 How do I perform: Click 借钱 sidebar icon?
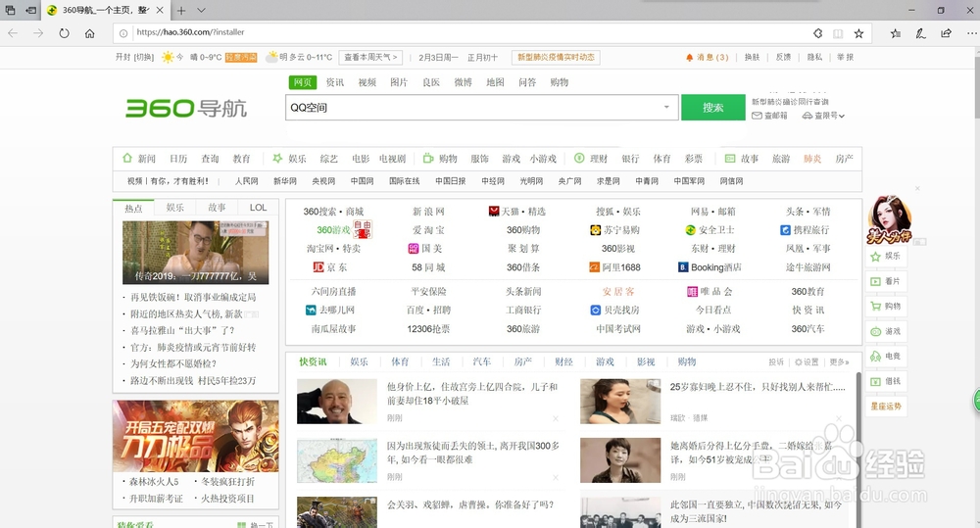coord(875,381)
